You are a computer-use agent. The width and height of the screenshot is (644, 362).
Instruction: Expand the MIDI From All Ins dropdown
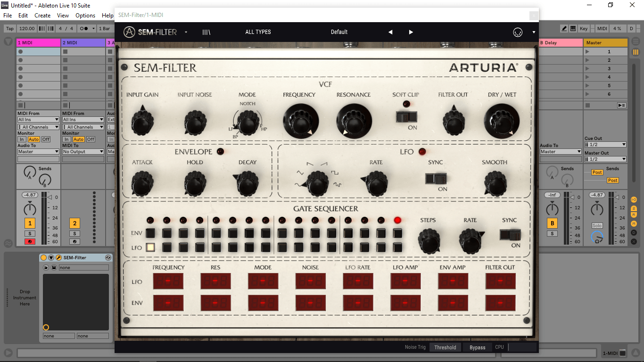tap(38, 120)
